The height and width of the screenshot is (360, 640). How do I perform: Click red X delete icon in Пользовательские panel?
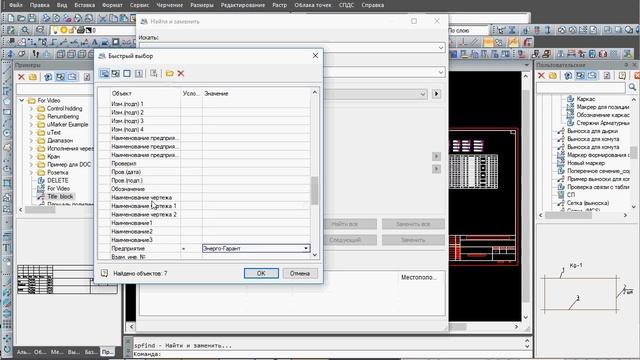click(x=541, y=76)
